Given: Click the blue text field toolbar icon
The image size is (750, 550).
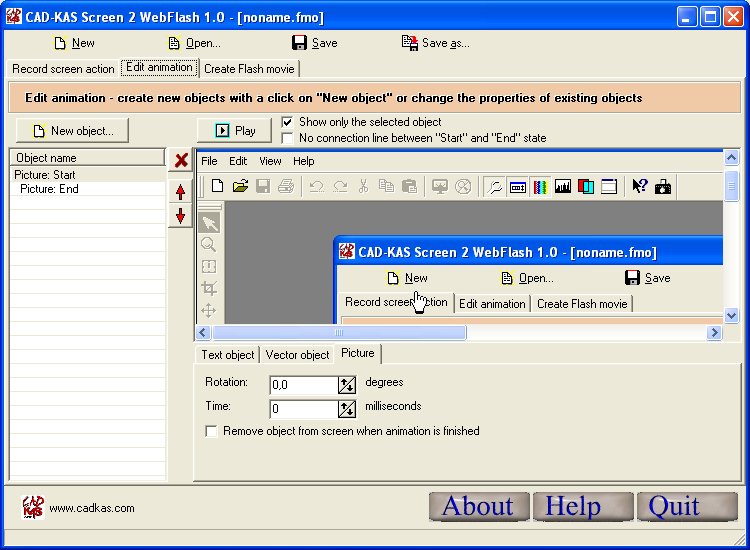Looking at the screenshot, I should [x=518, y=187].
